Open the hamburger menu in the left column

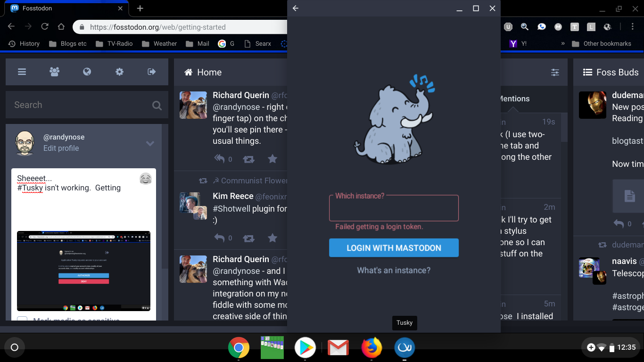click(22, 72)
